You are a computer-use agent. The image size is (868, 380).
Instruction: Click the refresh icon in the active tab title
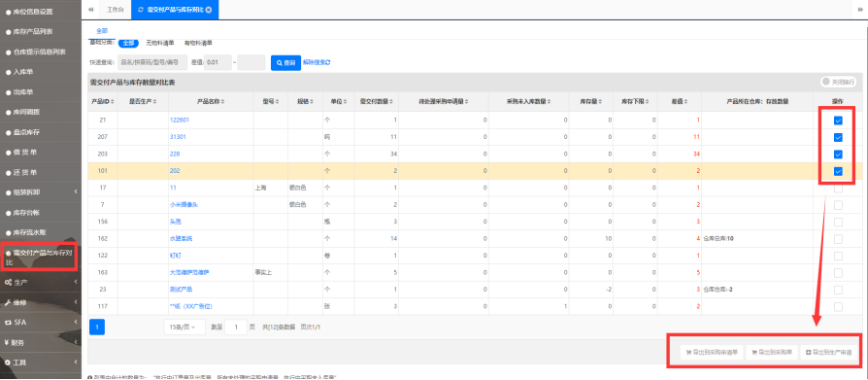pyautogui.click(x=141, y=10)
